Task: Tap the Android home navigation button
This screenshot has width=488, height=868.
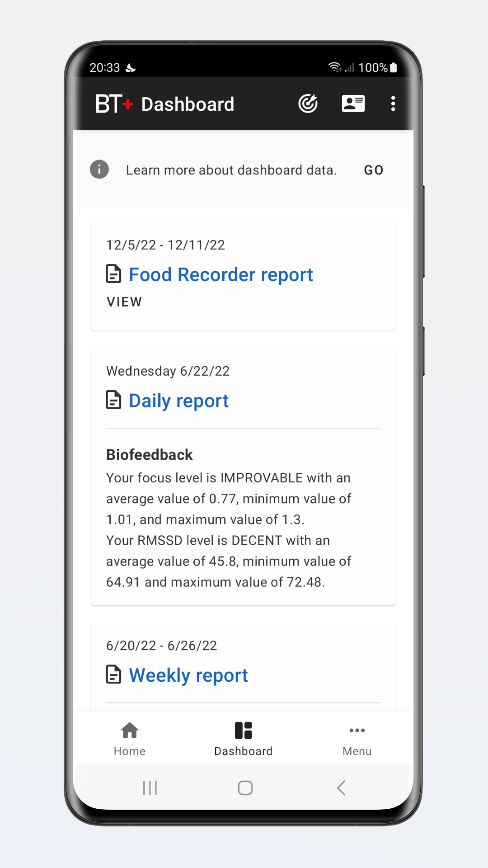Action: pyautogui.click(x=245, y=788)
